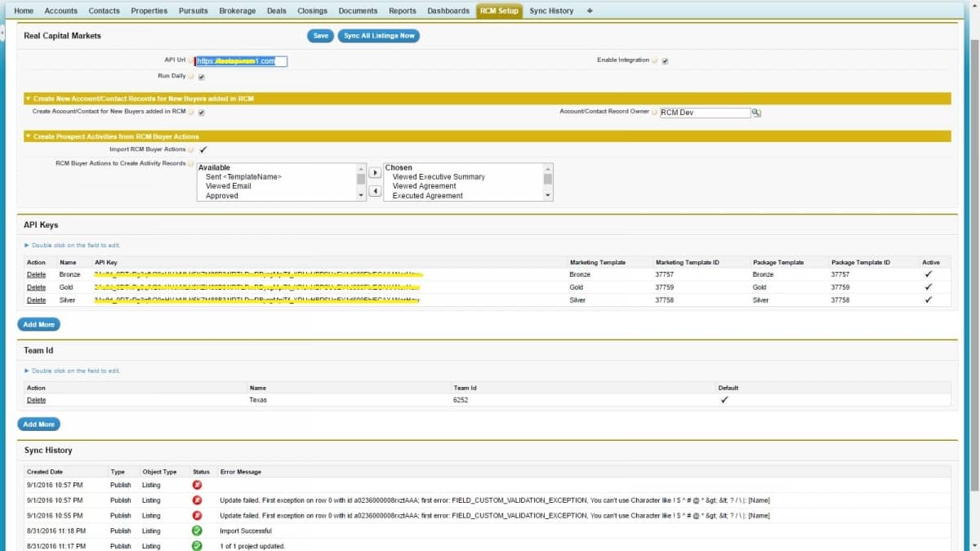Open the Home tab
This screenshot has height=551, width=980.
pos(24,11)
